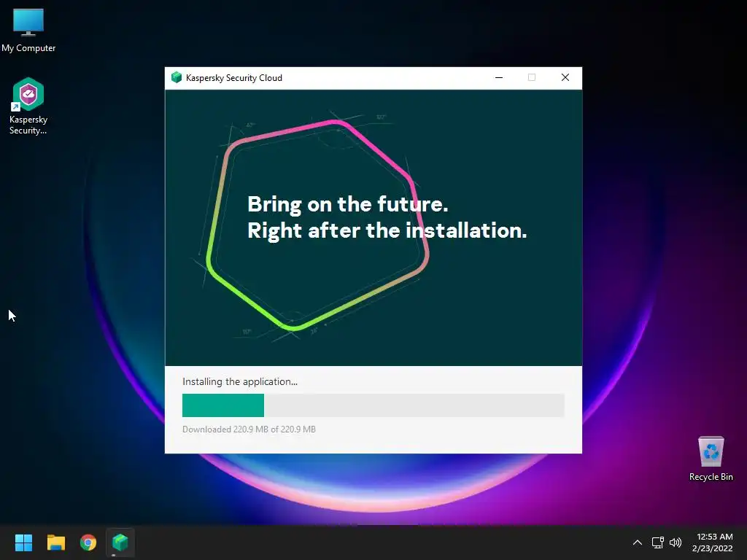Launch File Explorer from the taskbar
This screenshot has height=560, width=747.
pos(55,542)
